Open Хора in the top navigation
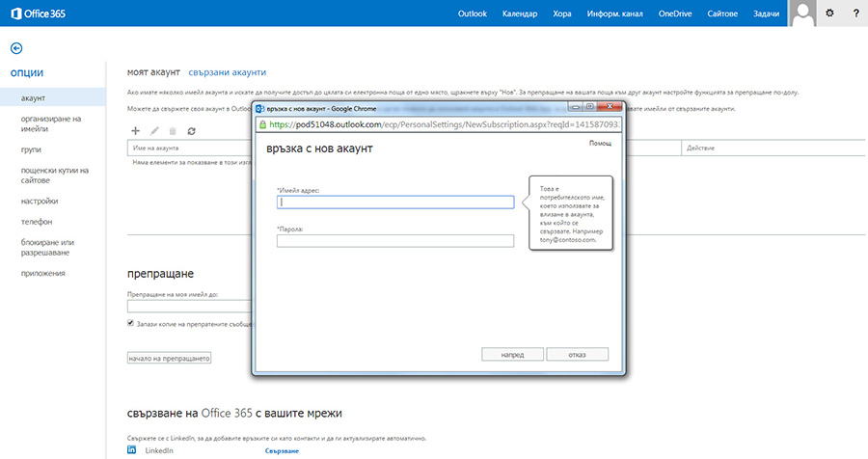 [x=562, y=13]
